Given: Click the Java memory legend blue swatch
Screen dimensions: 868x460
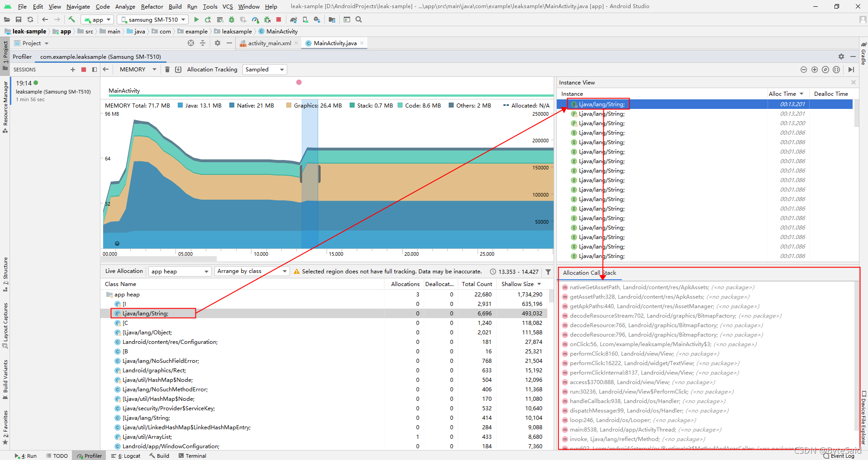Looking at the screenshot, I should pos(180,105).
